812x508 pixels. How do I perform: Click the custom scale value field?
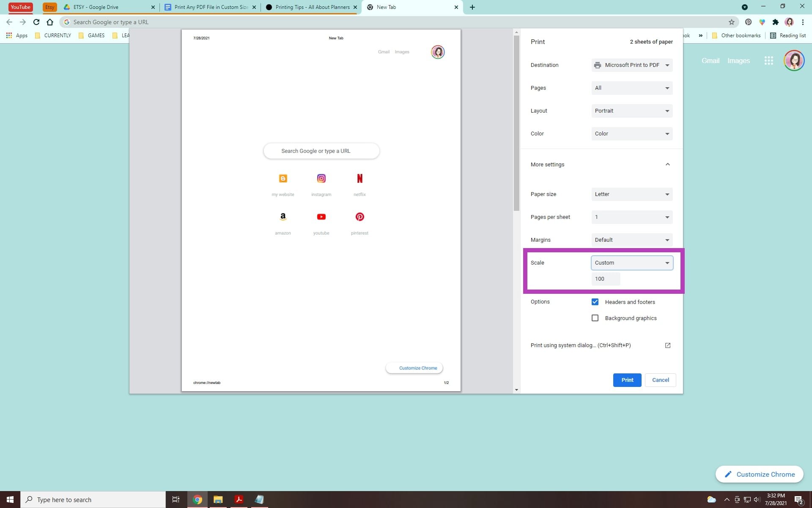pos(606,279)
